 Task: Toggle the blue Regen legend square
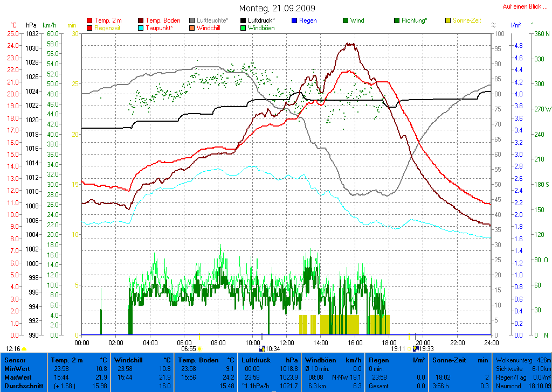294,21
